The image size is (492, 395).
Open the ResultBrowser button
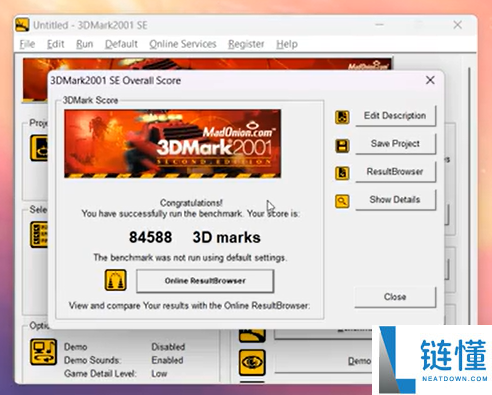395,172
